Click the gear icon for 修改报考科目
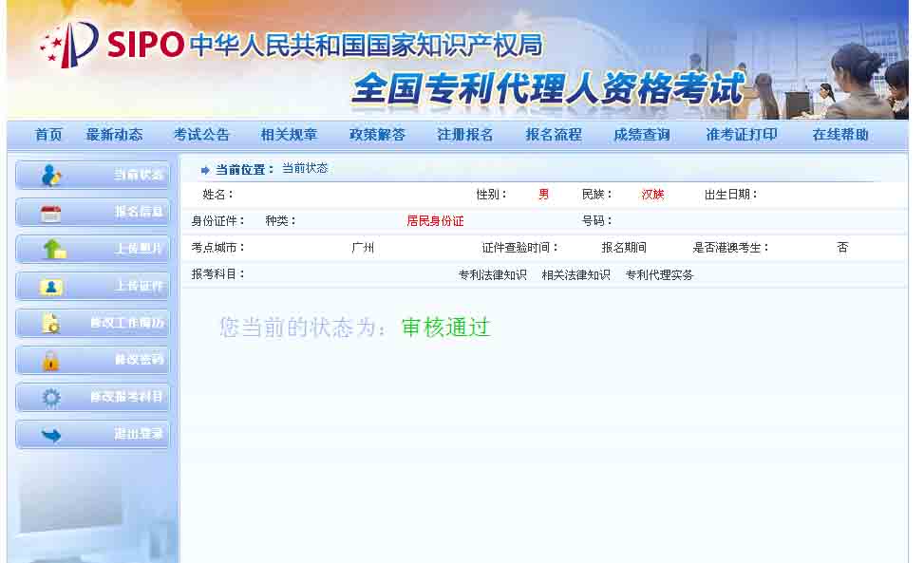Viewport: 924px width, 563px height. coord(51,398)
